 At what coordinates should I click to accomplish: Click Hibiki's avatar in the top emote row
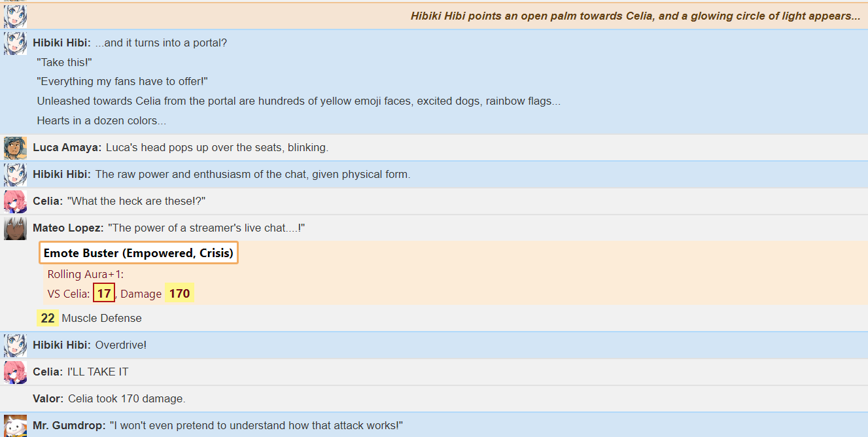pos(15,16)
